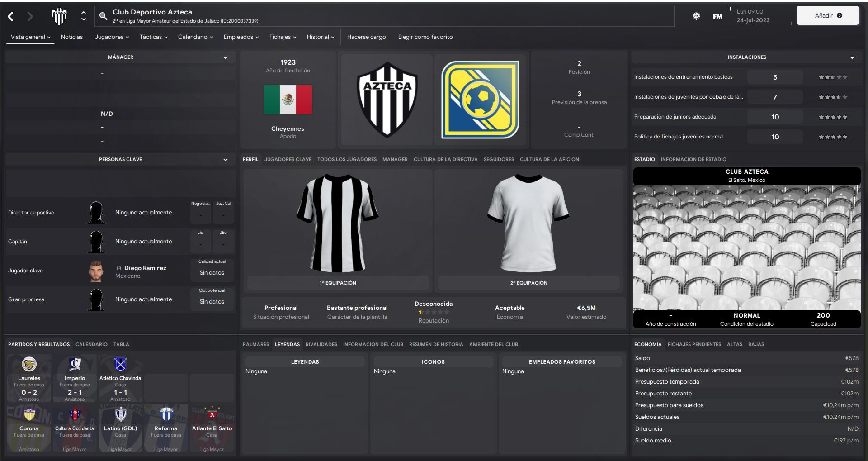Click the striped 1ª equipación shirt
The height and width of the screenshot is (461, 868).
click(338, 223)
